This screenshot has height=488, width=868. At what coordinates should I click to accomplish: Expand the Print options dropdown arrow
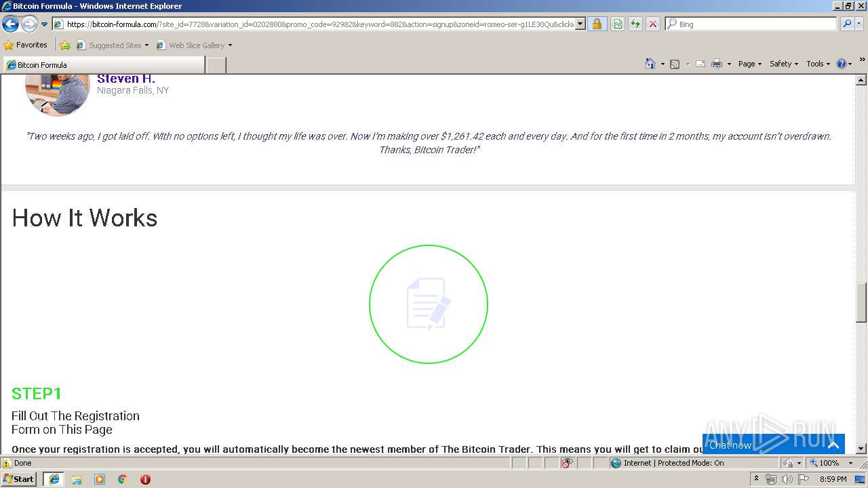[730, 64]
